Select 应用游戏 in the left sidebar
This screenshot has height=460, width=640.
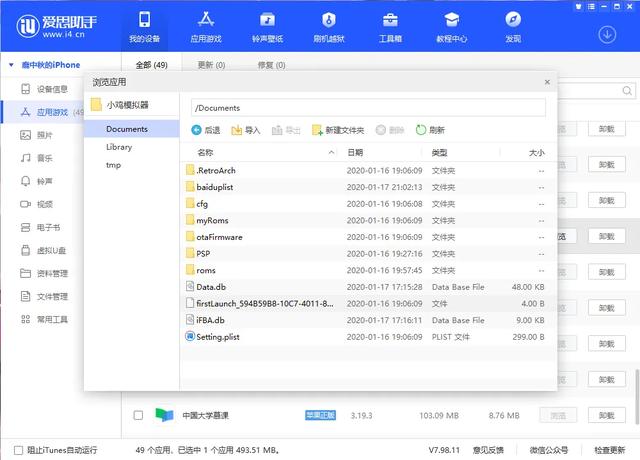click(x=44, y=112)
